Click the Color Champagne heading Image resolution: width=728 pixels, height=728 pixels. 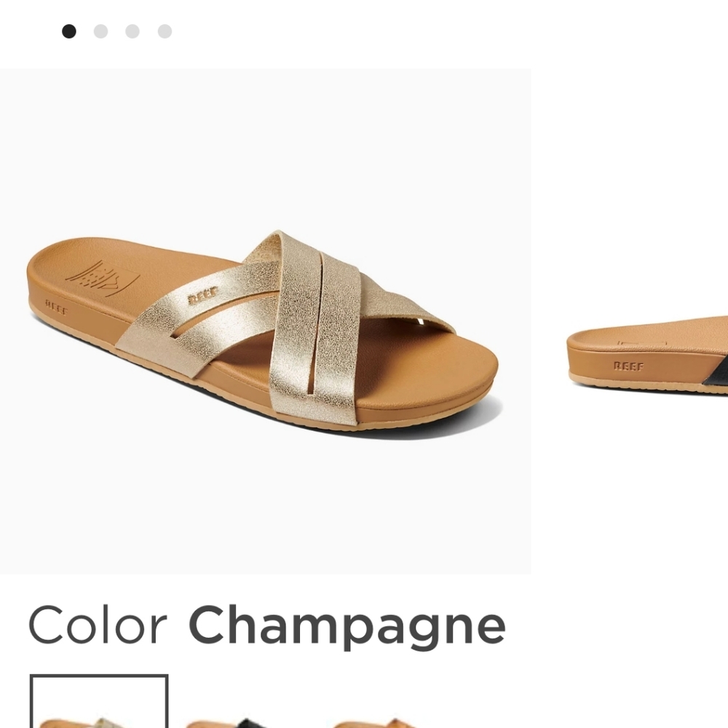coord(266,624)
